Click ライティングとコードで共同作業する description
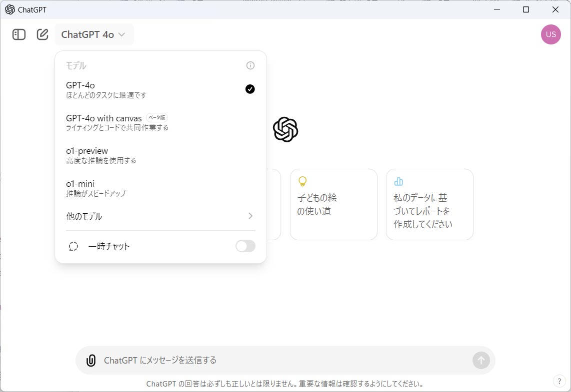 click(x=117, y=128)
